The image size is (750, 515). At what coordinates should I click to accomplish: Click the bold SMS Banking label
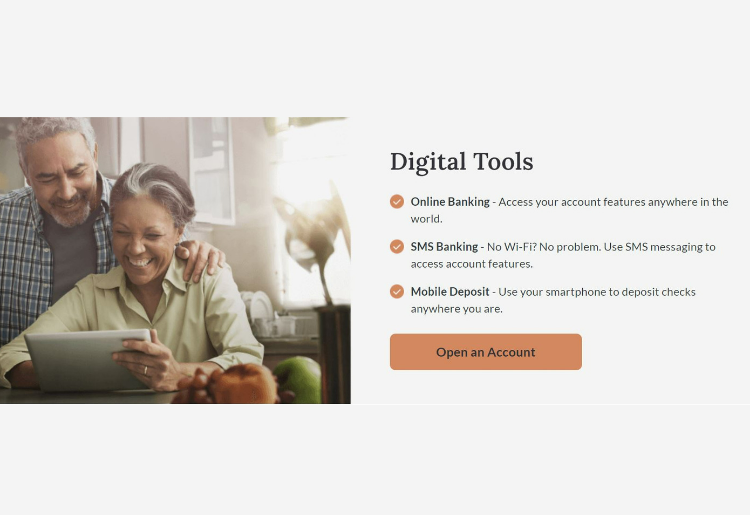tap(444, 247)
